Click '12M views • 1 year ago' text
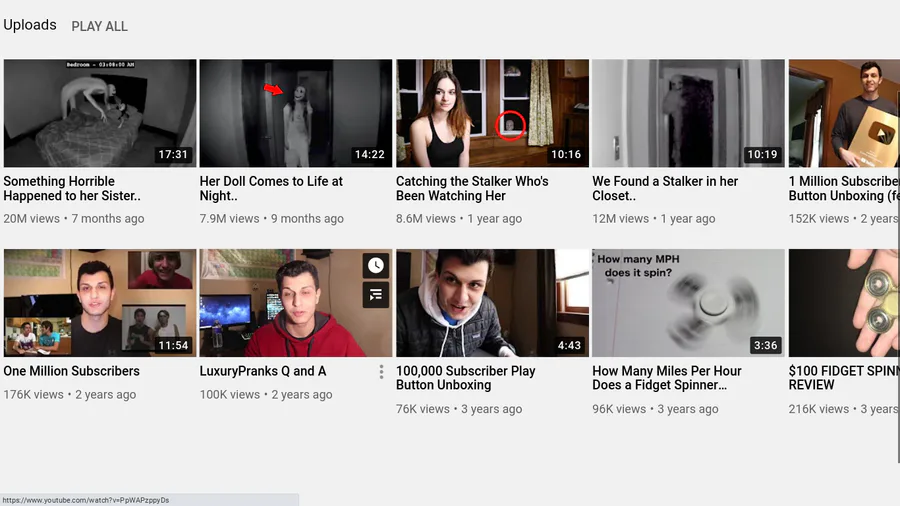Screen dimensions: 900x506 tap(654, 219)
